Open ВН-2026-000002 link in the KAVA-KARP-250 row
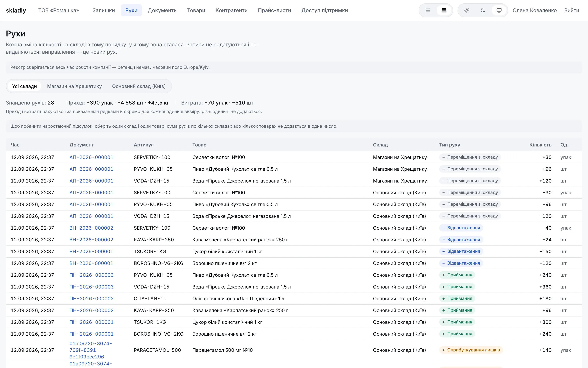This screenshot has width=588, height=368. [91, 240]
